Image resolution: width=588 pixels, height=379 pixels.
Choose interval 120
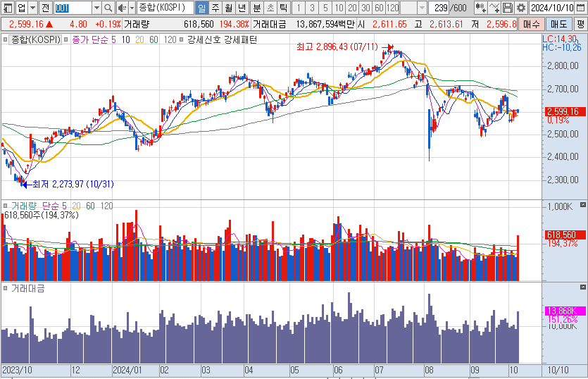tap(393, 8)
